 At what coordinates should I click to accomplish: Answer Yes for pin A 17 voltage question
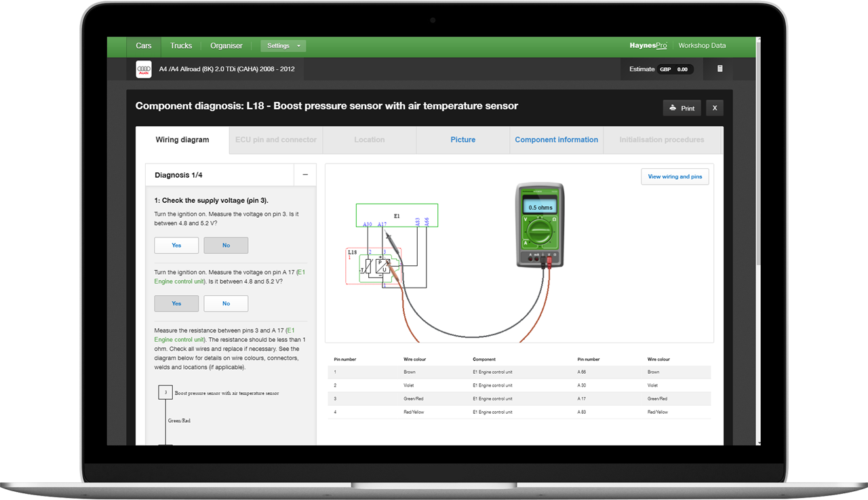(x=176, y=303)
